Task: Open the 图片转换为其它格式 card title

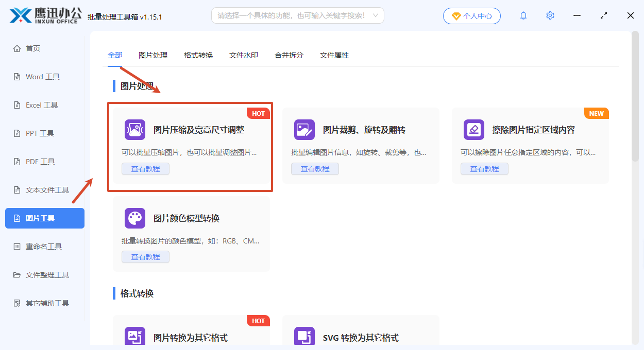Action: (191, 338)
